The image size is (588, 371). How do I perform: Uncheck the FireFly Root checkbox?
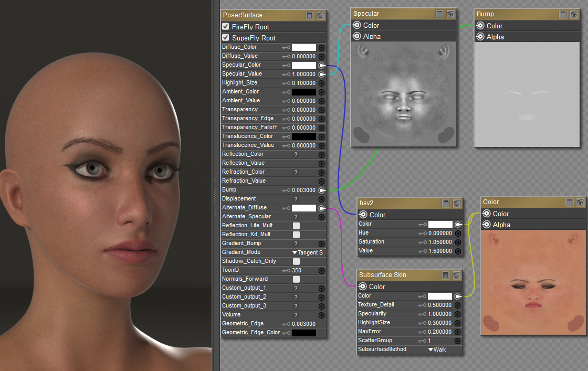click(x=226, y=27)
